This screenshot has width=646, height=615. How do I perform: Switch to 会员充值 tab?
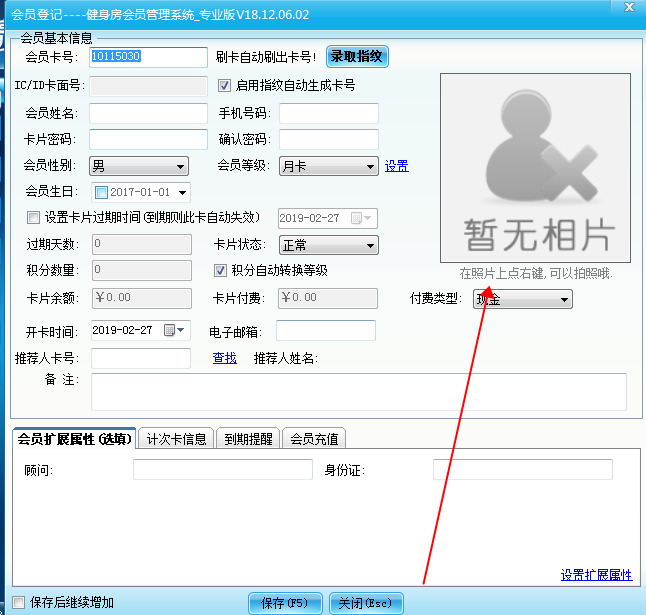click(x=314, y=439)
